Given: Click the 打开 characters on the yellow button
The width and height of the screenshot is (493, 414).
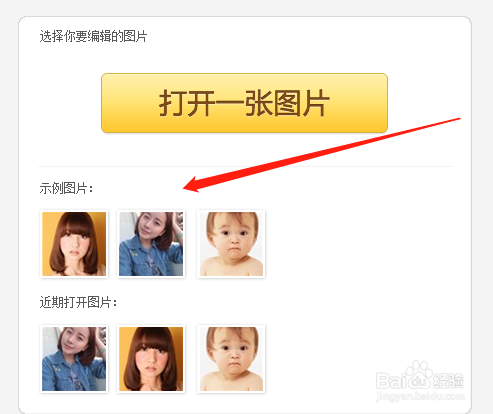Looking at the screenshot, I should tap(187, 103).
